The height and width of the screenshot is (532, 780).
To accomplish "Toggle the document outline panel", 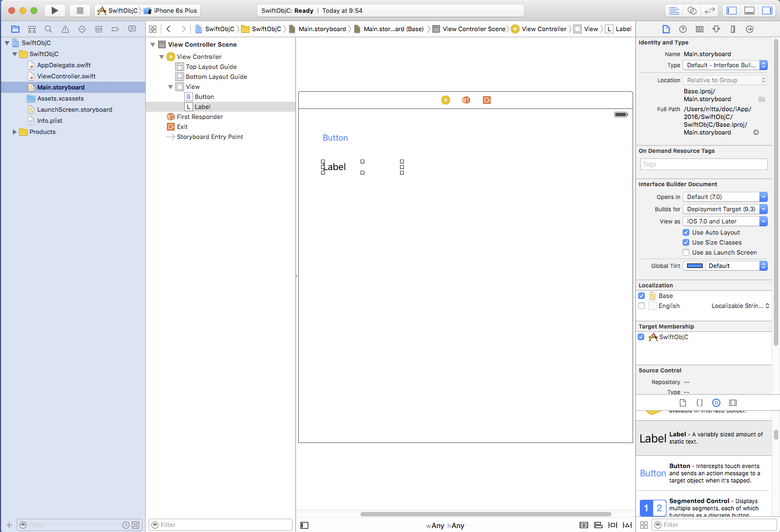I will click(x=304, y=525).
